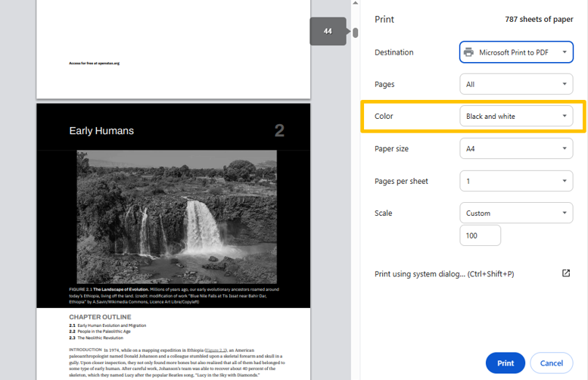
Task: Click the Figure 2.2 link in introduction
Action: [x=216, y=350]
